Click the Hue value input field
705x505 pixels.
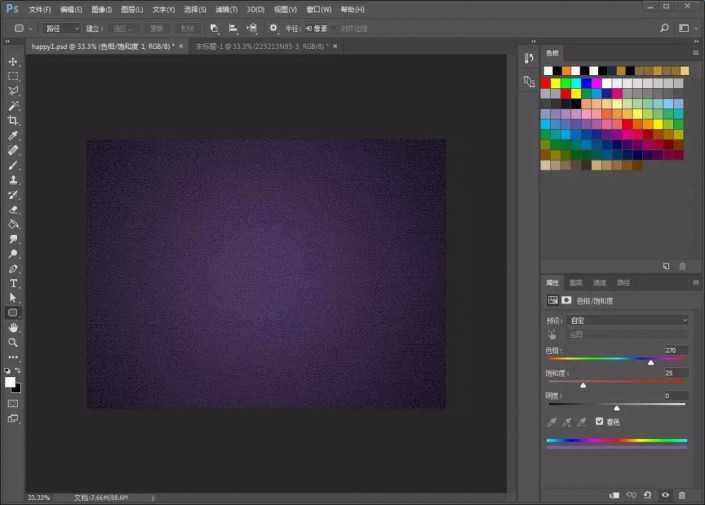coord(675,350)
